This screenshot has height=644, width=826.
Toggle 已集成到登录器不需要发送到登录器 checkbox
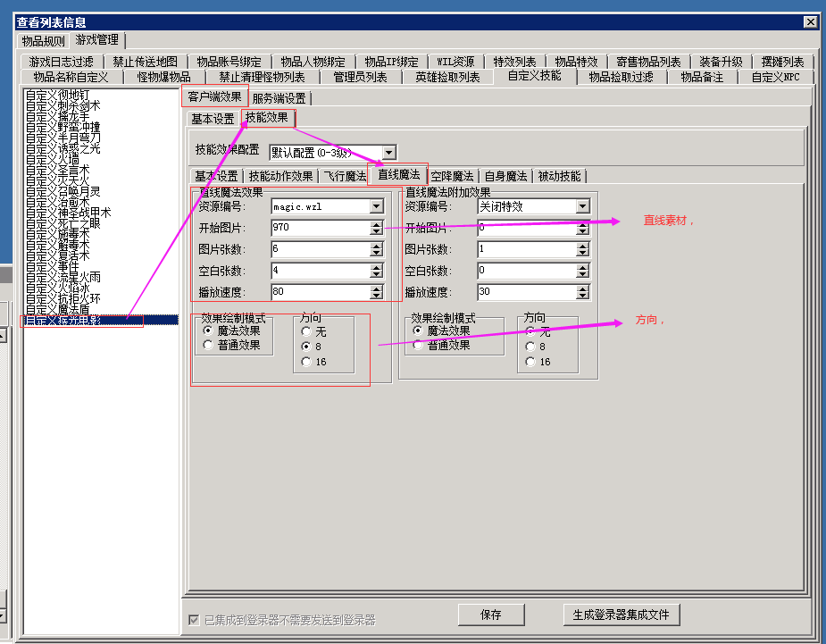coord(194,620)
